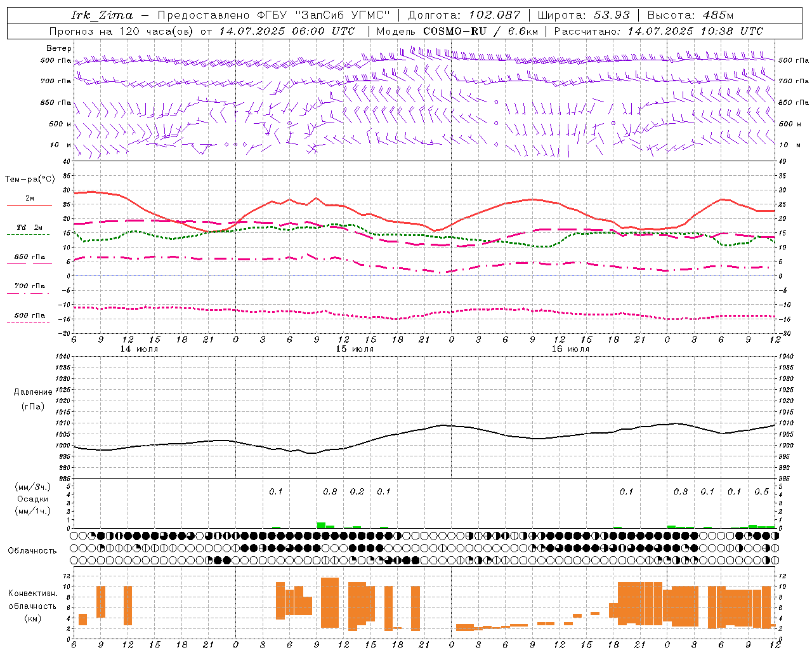Click the '(мм/3ч.)' precipitation unit label
Screen dimensions: 812x650
click(x=33, y=487)
